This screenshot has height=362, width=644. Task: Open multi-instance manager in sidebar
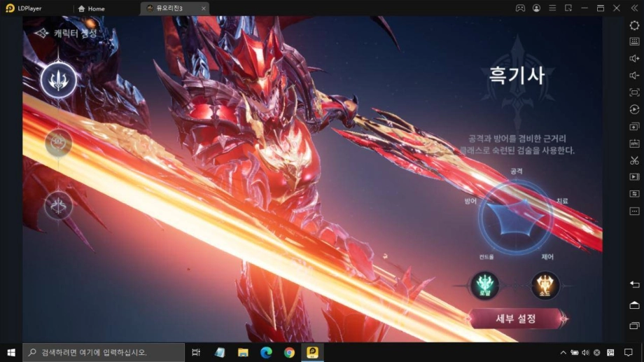pyautogui.click(x=635, y=127)
